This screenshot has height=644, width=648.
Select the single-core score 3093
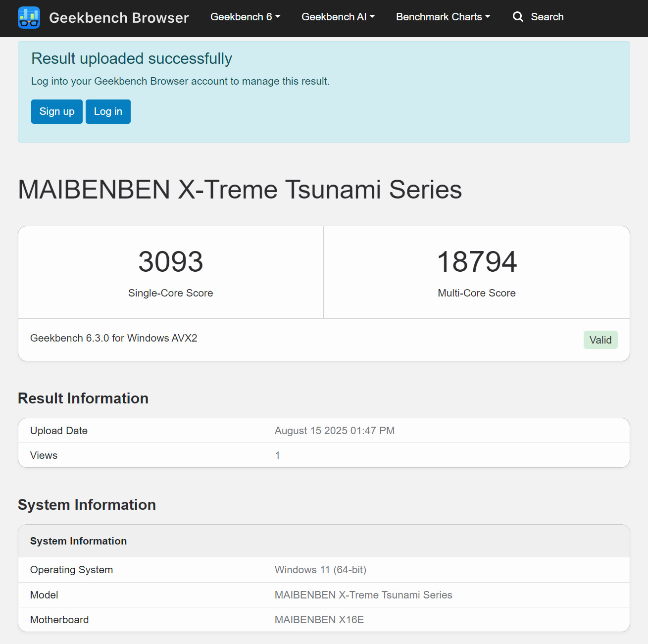pyautogui.click(x=171, y=261)
